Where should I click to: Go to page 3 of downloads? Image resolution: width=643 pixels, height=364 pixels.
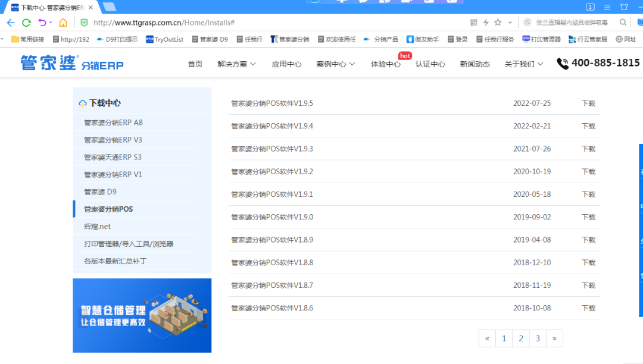point(538,338)
